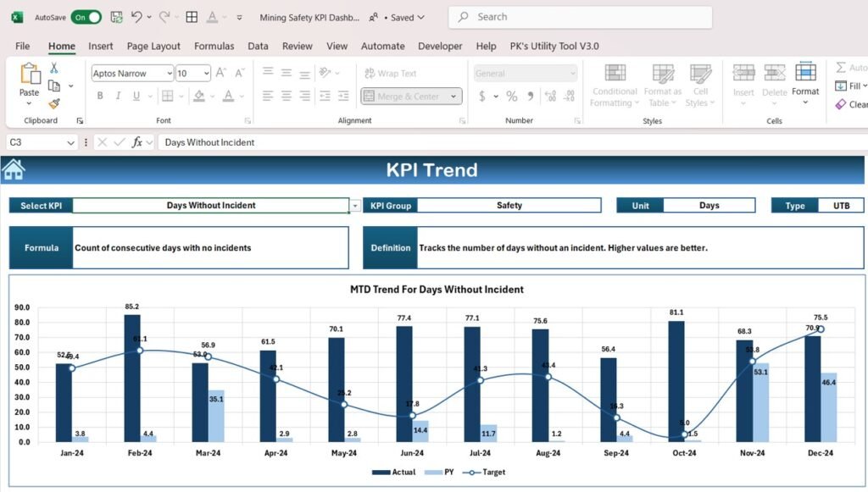
Task: Click the Format as Table button
Action: click(662, 91)
